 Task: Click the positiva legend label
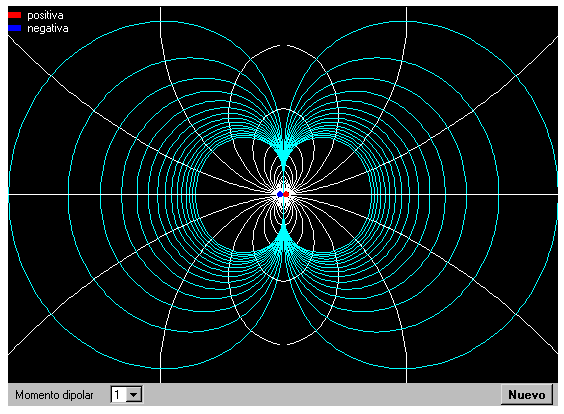45,15
